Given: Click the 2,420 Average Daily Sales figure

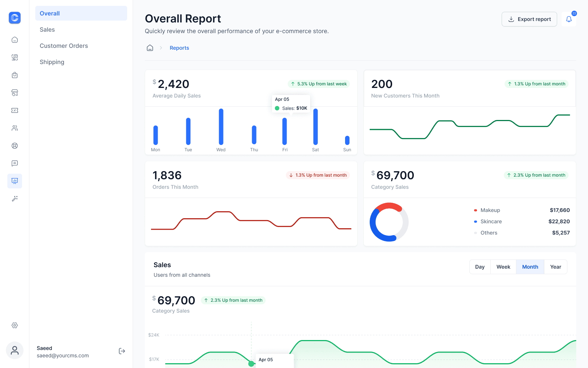Looking at the screenshot, I should [x=173, y=84].
